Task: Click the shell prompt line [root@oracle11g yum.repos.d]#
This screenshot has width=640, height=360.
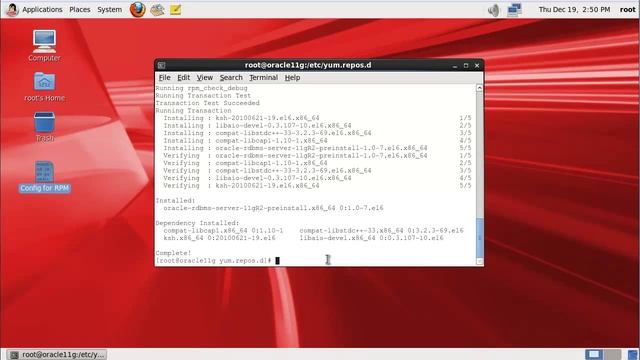Action: (x=213, y=260)
